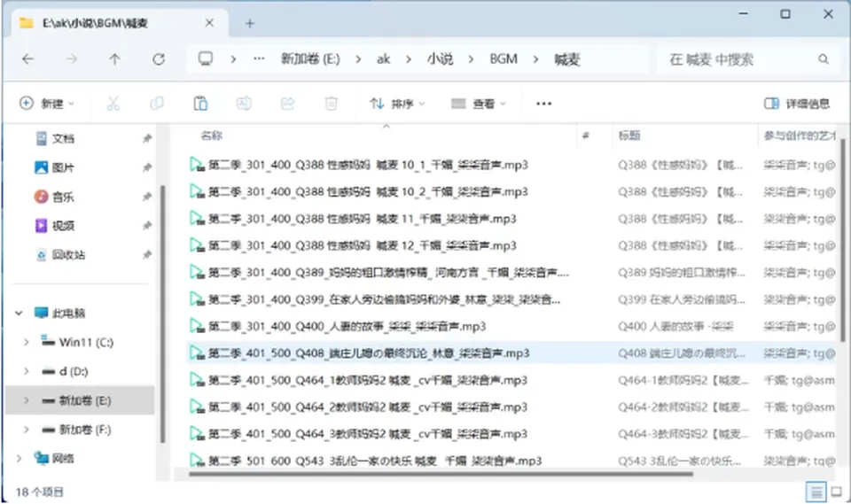Screen dimensions: 851x504
Task: Collapse the 此电脑 tree node
Action: [x=19, y=313]
